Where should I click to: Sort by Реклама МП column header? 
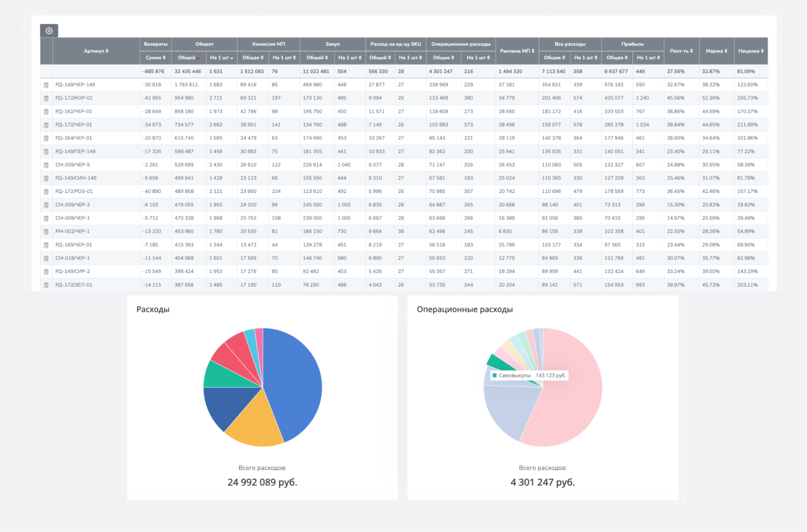[x=517, y=51]
